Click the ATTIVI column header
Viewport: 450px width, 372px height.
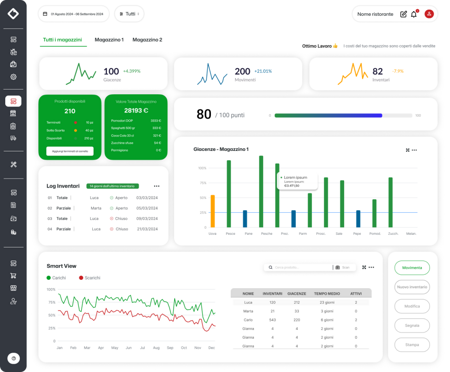tap(356, 294)
